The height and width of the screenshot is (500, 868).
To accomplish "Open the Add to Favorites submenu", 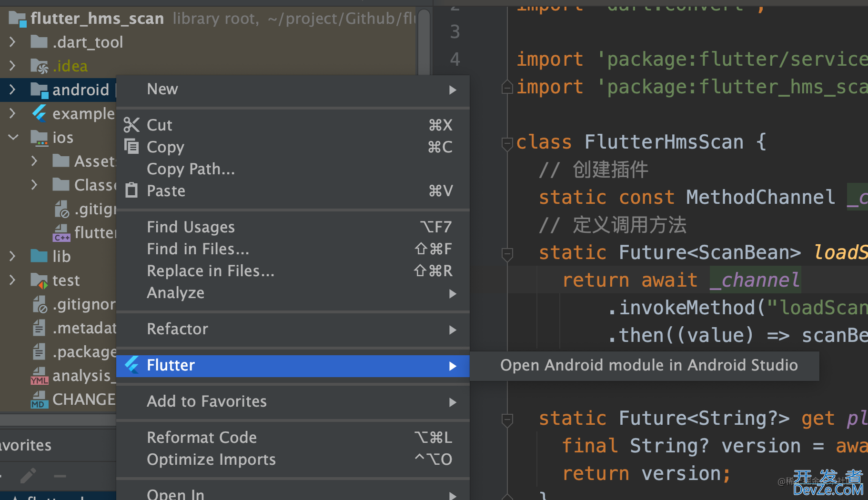I will [293, 401].
